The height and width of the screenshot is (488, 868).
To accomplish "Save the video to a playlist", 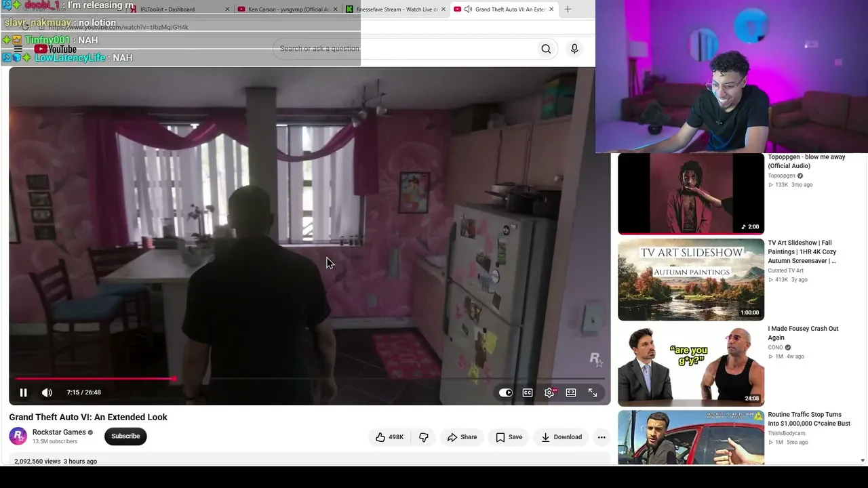I will [509, 437].
